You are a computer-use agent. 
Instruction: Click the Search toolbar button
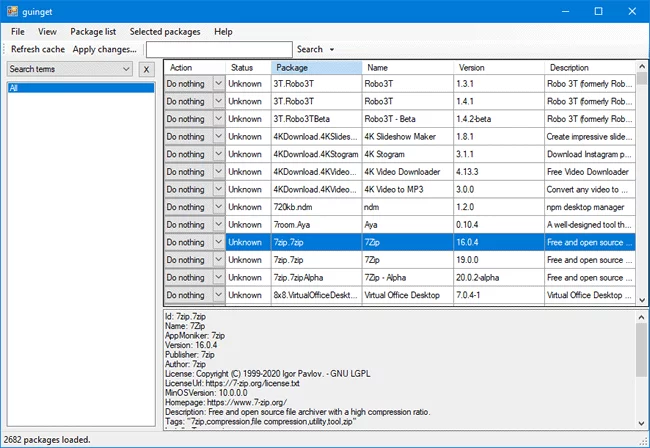tap(310, 49)
